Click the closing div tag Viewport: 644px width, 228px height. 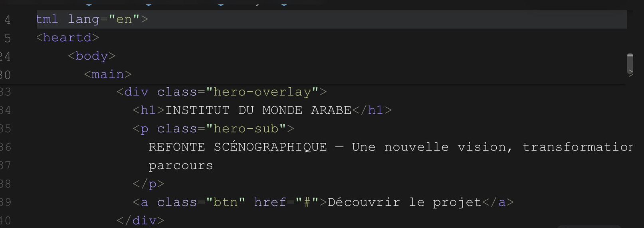click(x=140, y=220)
